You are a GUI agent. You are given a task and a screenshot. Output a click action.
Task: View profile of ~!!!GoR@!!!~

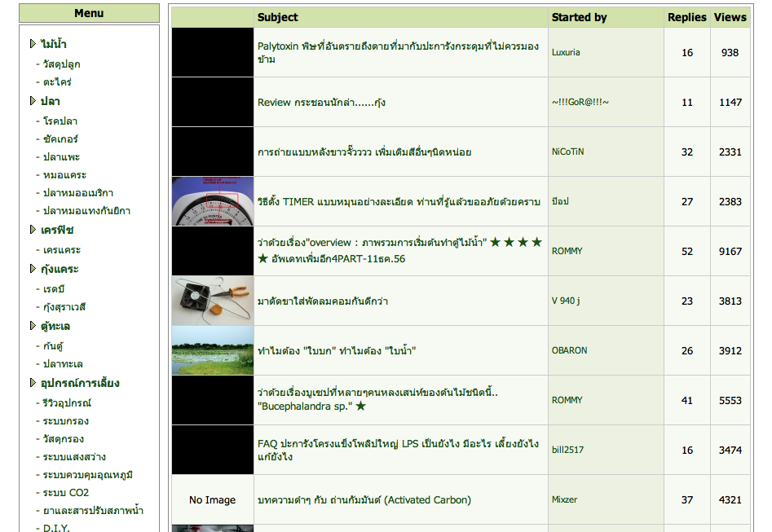tap(580, 102)
